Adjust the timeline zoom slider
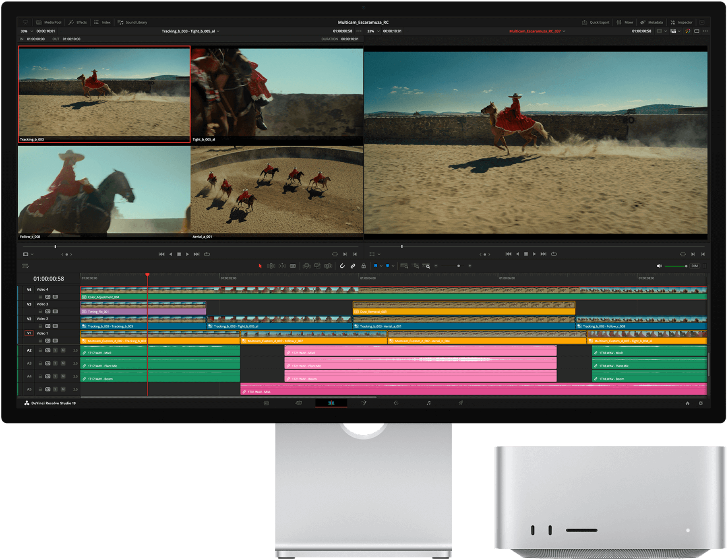The height and width of the screenshot is (560, 728). coord(453,266)
